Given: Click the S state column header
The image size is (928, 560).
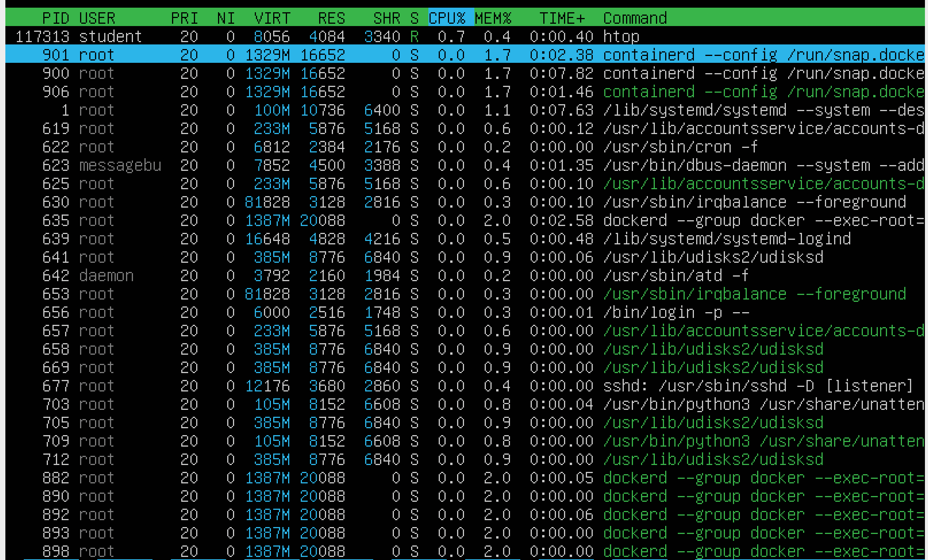Looking at the screenshot, I should (x=415, y=18).
